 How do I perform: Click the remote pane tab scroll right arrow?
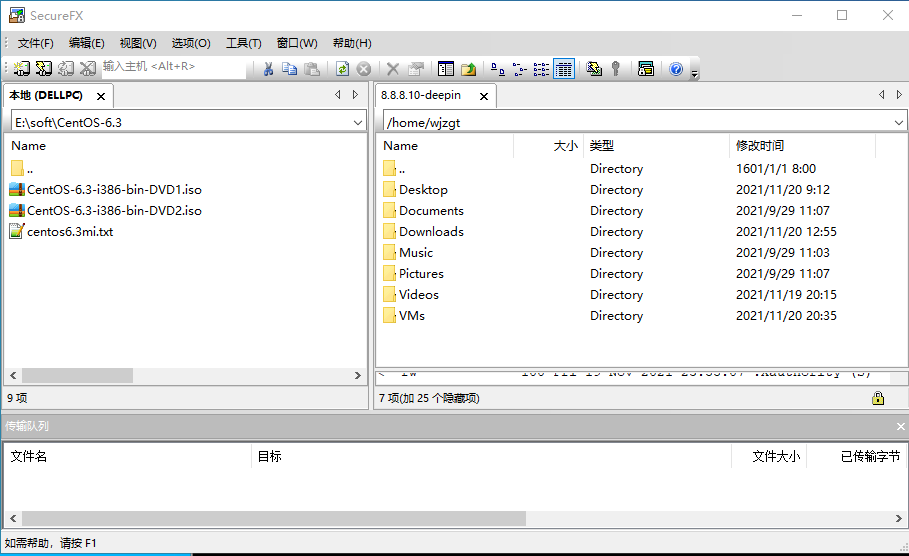[899, 95]
